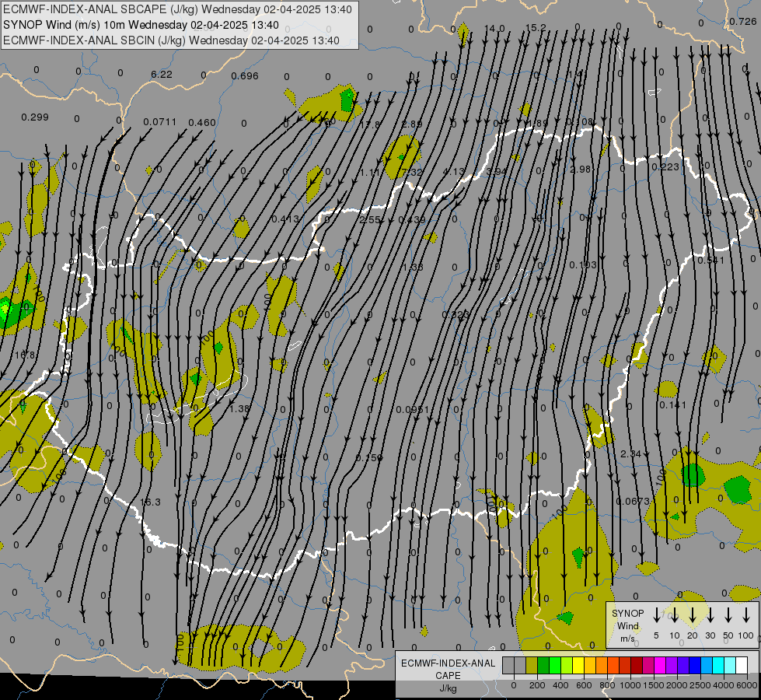The image size is (761, 700).
Task: Click the J/kg unit label in legend
Action: 448,688
